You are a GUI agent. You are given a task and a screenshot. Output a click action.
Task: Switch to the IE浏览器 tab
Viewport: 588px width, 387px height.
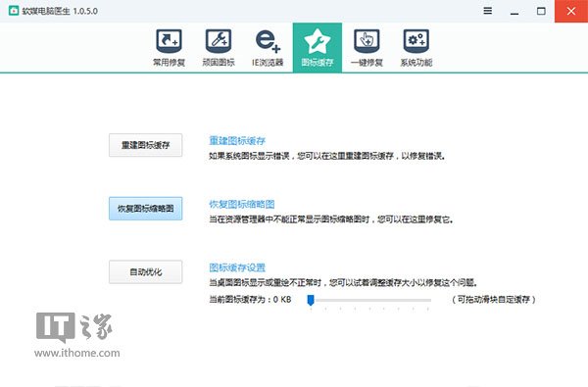[268, 48]
